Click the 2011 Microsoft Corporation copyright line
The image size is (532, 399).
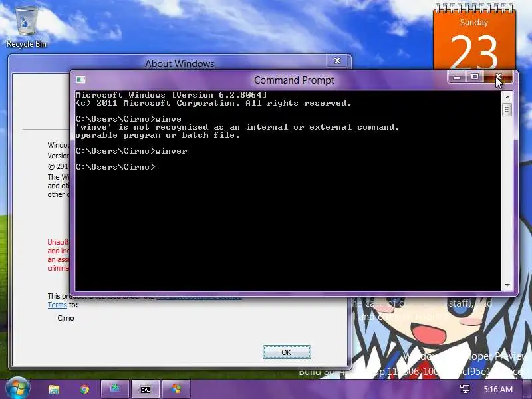coord(213,103)
